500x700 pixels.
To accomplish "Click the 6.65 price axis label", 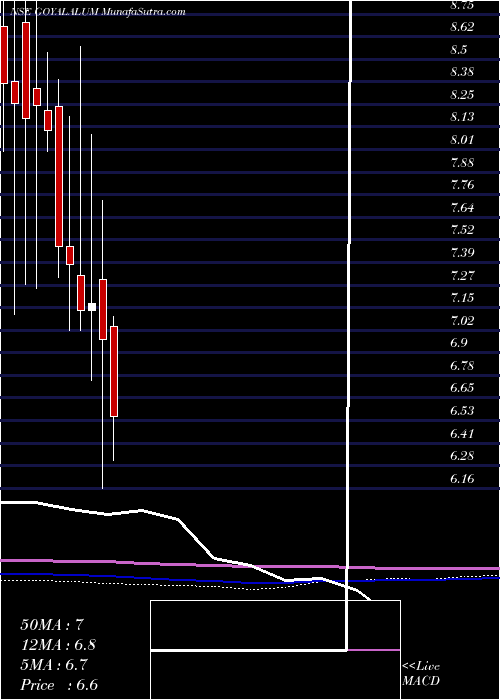I will (462, 388).
